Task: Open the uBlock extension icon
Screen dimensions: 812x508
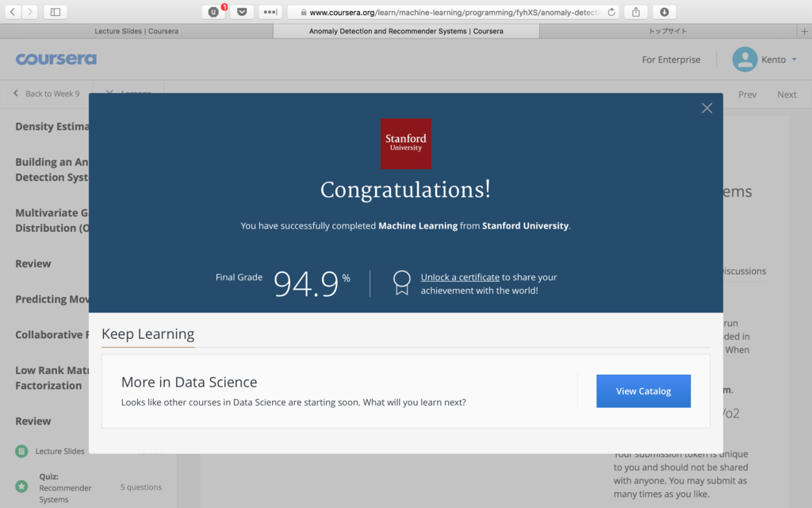Action: tap(213, 11)
